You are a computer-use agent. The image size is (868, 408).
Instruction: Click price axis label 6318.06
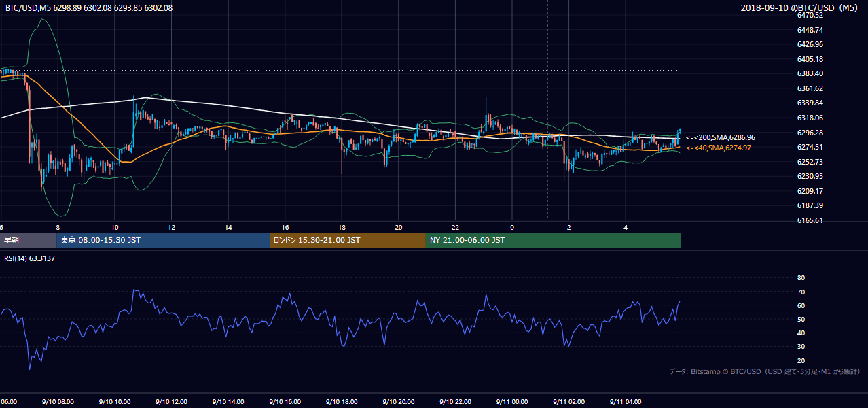click(810, 118)
